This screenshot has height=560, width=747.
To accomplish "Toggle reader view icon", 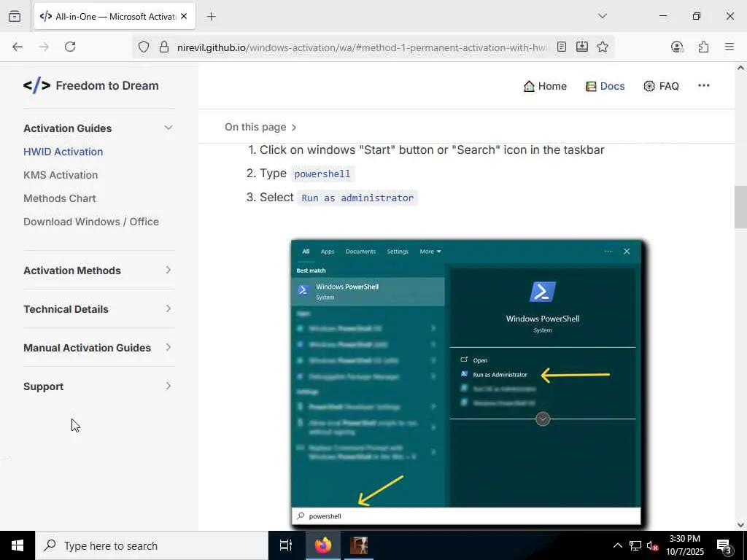I will [x=562, y=47].
